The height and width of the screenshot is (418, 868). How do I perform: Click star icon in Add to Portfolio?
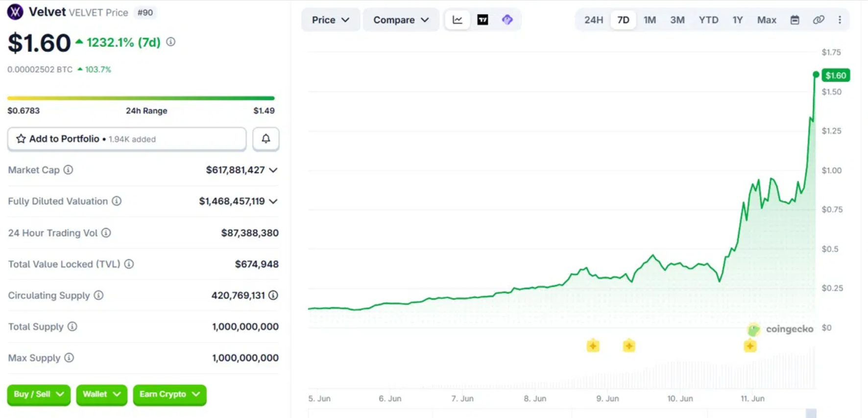21,139
